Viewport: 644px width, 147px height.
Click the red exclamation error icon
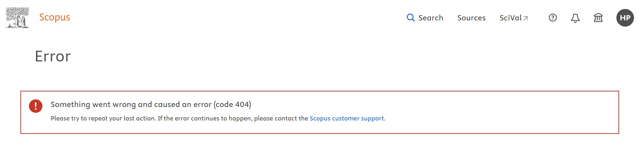pyautogui.click(x=36, y=106)
